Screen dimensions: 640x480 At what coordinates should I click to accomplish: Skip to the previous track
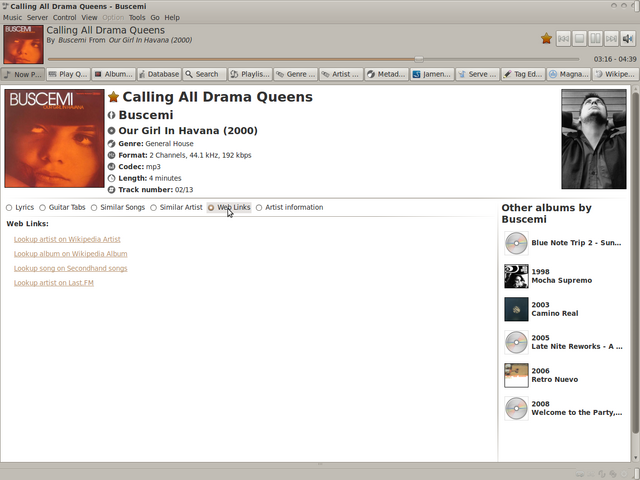563,39
